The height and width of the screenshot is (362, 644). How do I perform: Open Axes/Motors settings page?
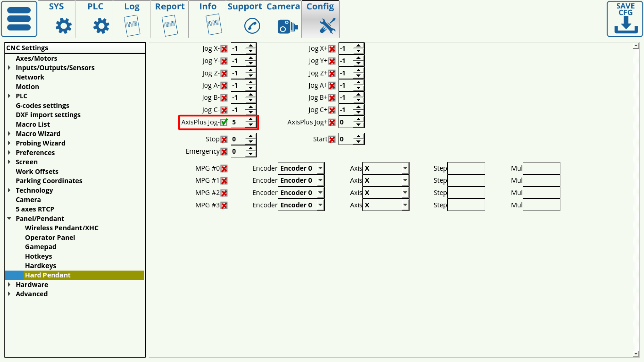coord(36,58)
